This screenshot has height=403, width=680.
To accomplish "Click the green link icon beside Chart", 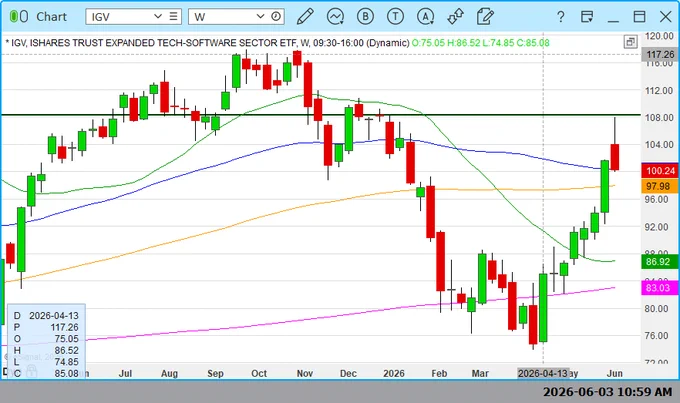I will 19,16.
